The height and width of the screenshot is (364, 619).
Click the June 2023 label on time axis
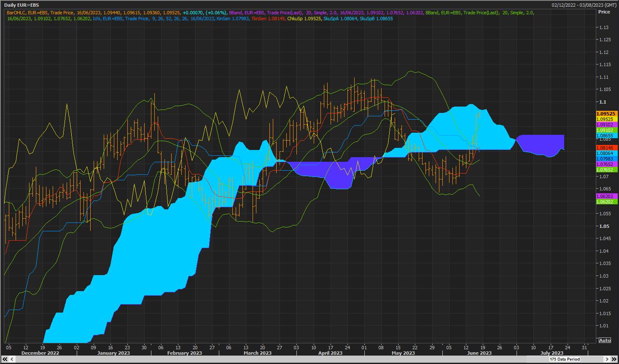(x=479, y=353)
